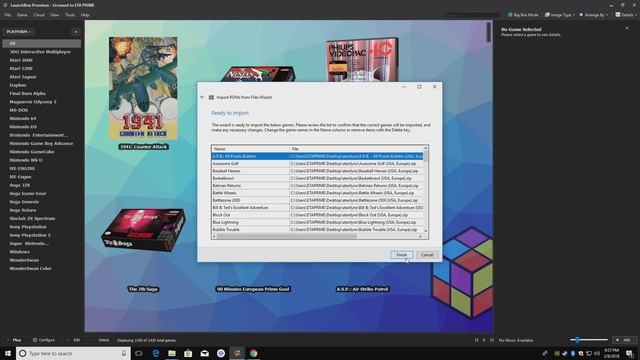Open the Platform sidebar dropdown

(x=18, y=31)
